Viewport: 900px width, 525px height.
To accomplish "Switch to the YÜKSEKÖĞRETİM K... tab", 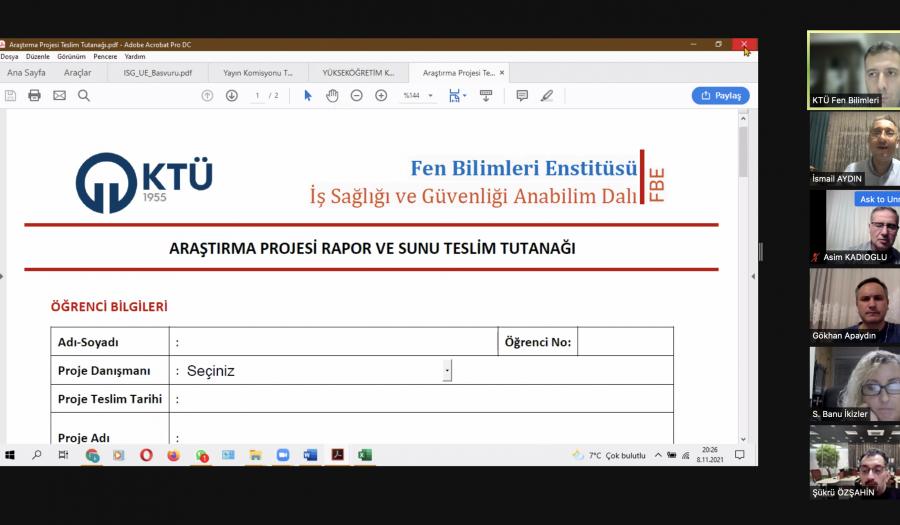I will click(358, 73).
